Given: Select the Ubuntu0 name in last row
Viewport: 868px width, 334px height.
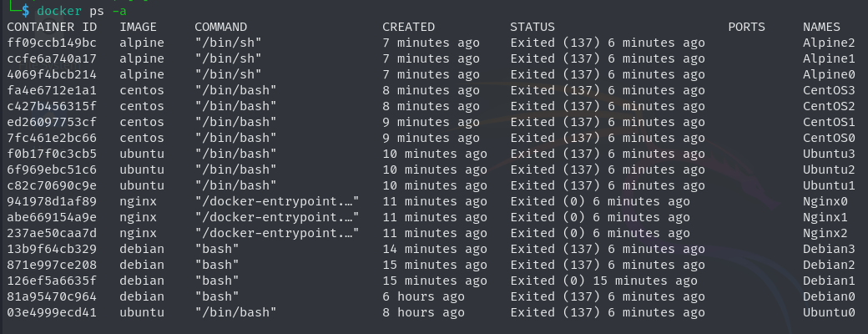Looking at the screenshot, I should point(829,312).
